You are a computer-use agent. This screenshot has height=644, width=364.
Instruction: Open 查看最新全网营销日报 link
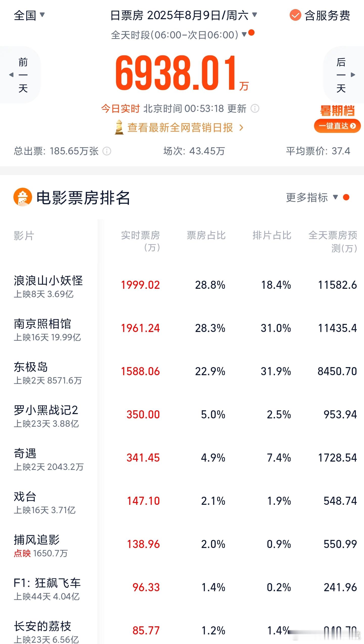(180, 128)
